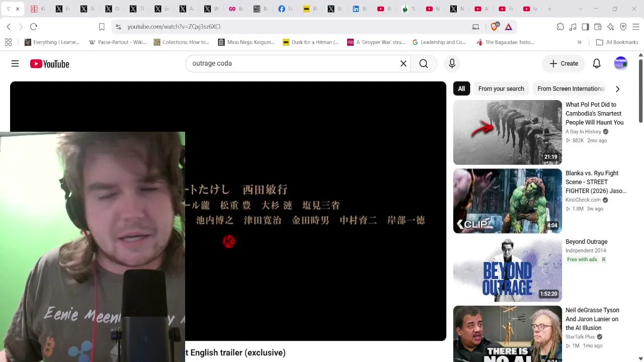Open the account avatar menu
The width and height of the screenshot is (644, 362).
pos(621,63)
